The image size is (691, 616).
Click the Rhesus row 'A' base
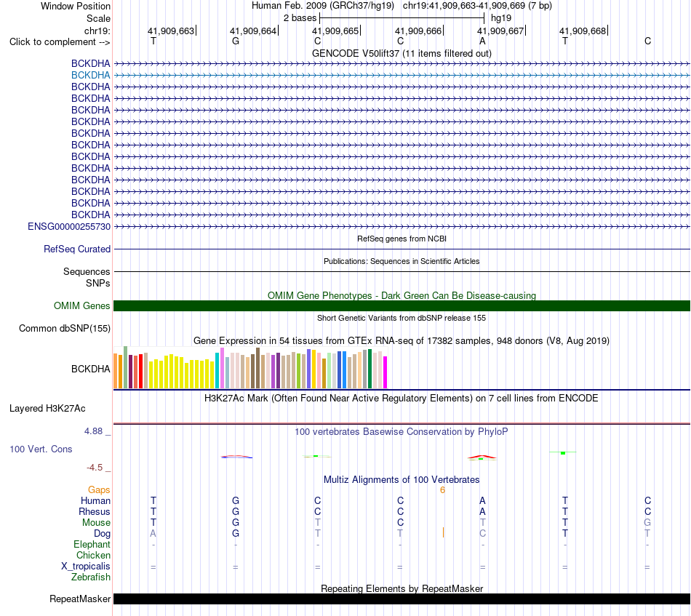[x=482, y=512]
